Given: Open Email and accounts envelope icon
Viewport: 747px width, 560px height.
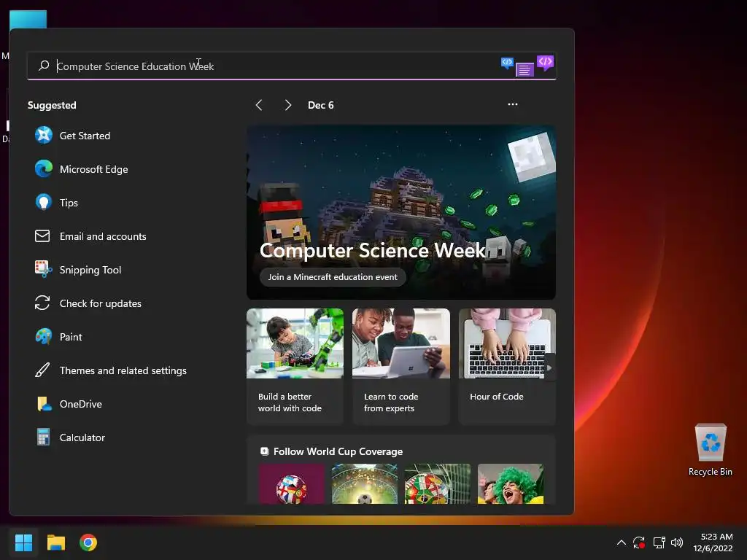Looking at the screenshot, I should point(42,236).
